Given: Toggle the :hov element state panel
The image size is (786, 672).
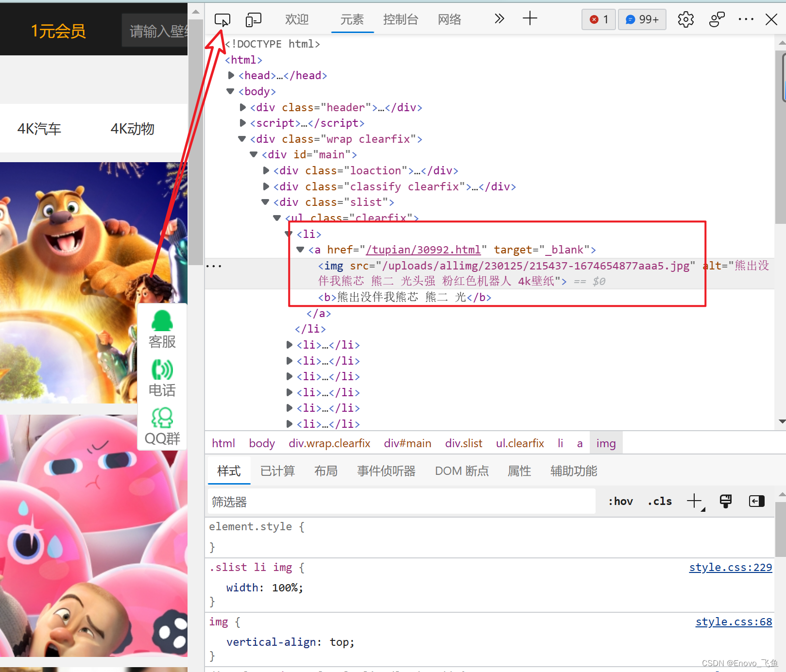Looking at the screenshot, I should coord(620,501).
